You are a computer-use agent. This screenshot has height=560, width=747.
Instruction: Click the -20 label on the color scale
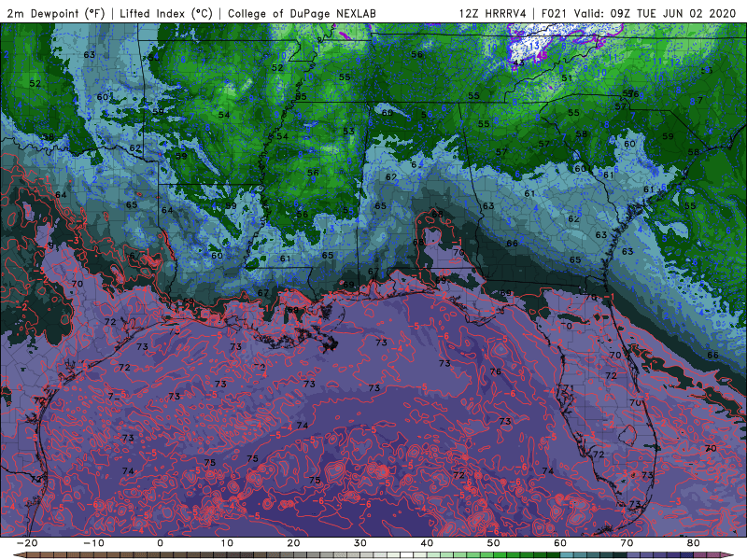[x=27, y=543]
